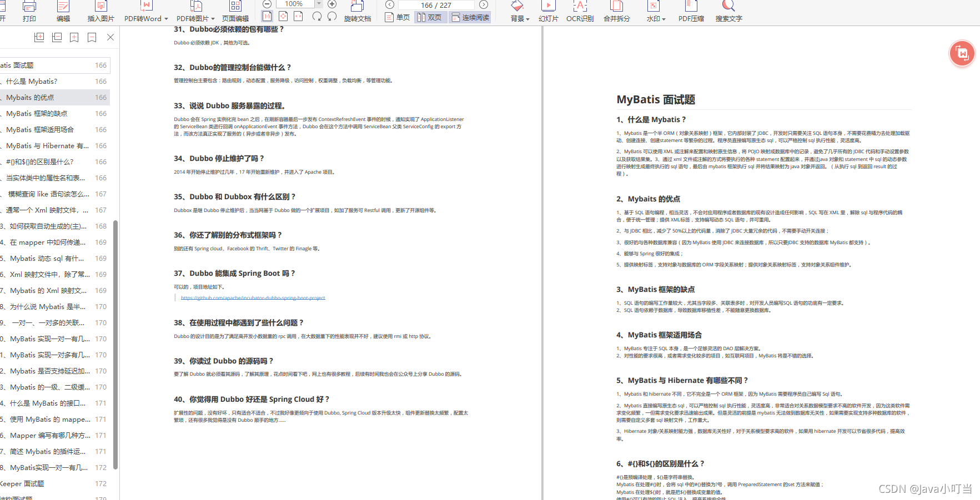Screen dimensions: 980x500
Task: Rotate the view clockwise
Action: (317, 17)
